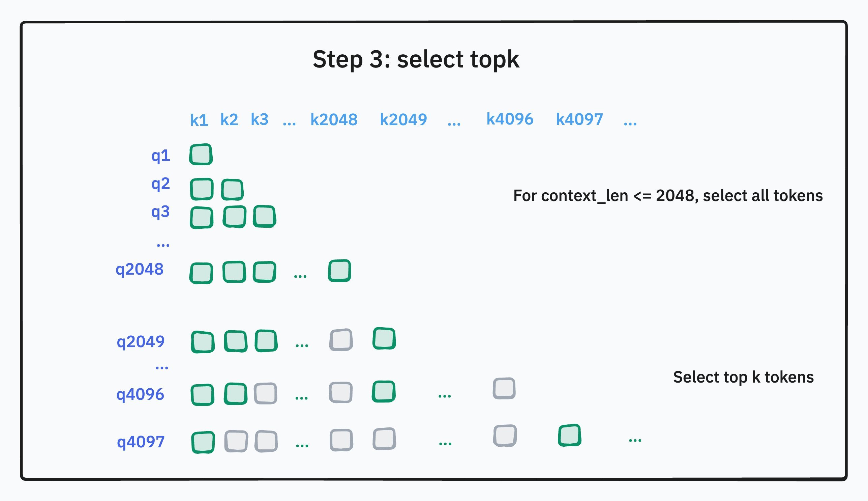The height and width of the screenshot is (501, 868).
Task: Select the green k4097 square in row q4097
Action: click(570, 435)
